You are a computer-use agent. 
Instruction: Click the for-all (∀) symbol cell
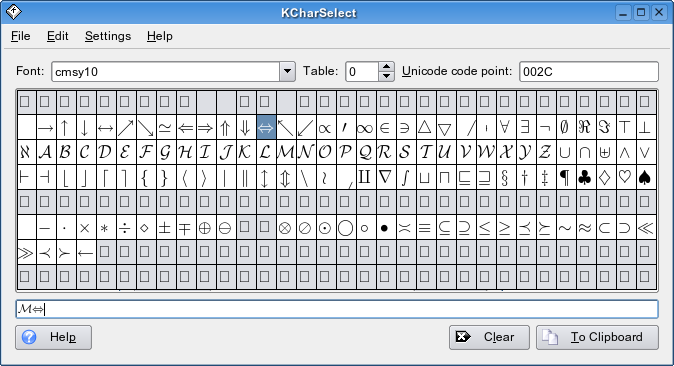504,128
